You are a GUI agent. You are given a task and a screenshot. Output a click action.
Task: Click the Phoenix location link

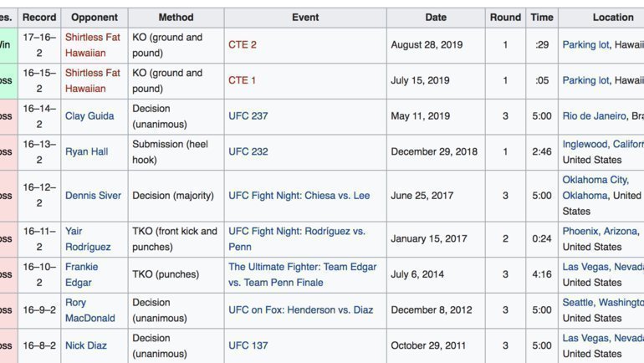580,231
